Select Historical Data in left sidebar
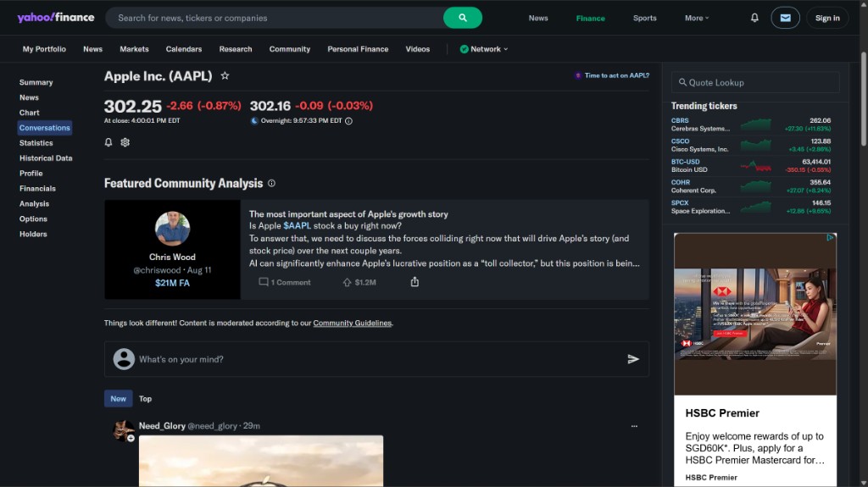868x487 pixels. pos(46,158)
